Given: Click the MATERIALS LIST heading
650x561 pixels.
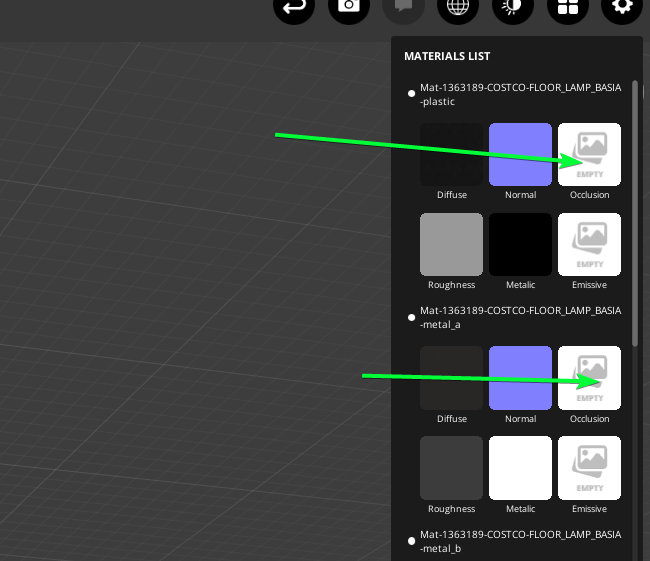Looking at the screenshot, I should click(447, 56).
